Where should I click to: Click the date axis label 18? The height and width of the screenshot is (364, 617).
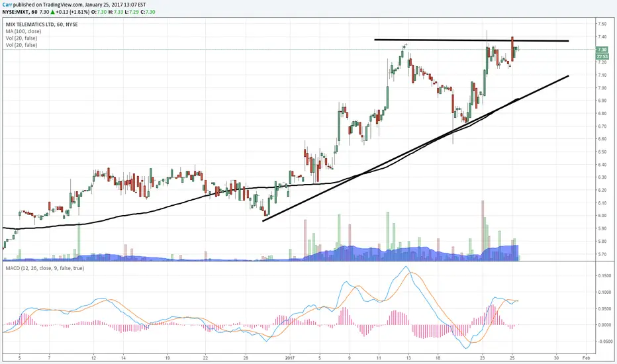(x=438, y=357)
